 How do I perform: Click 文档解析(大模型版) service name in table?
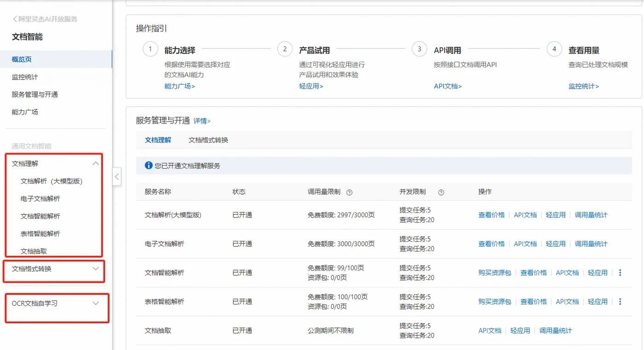[x=173, y=215]
